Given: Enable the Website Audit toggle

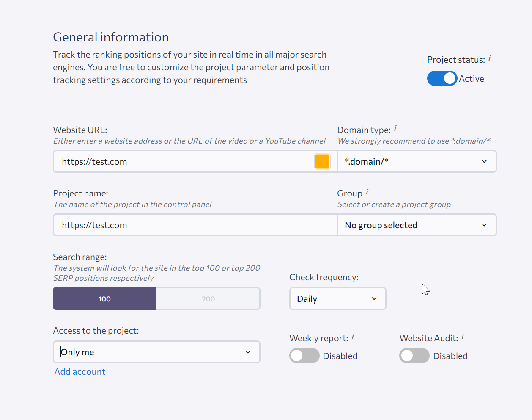Looking at the screenshot, I should click(x=414, y=356).
